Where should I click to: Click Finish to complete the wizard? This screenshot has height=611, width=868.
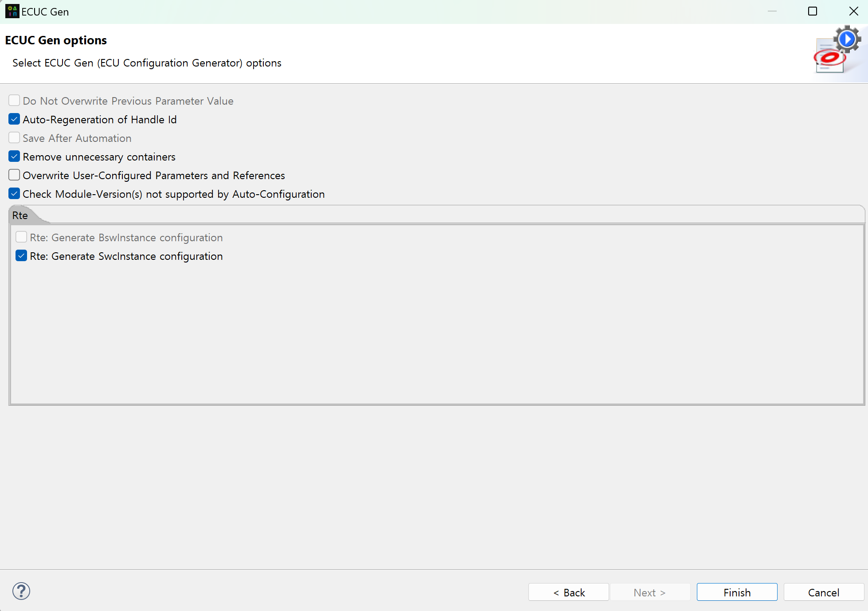737,592
